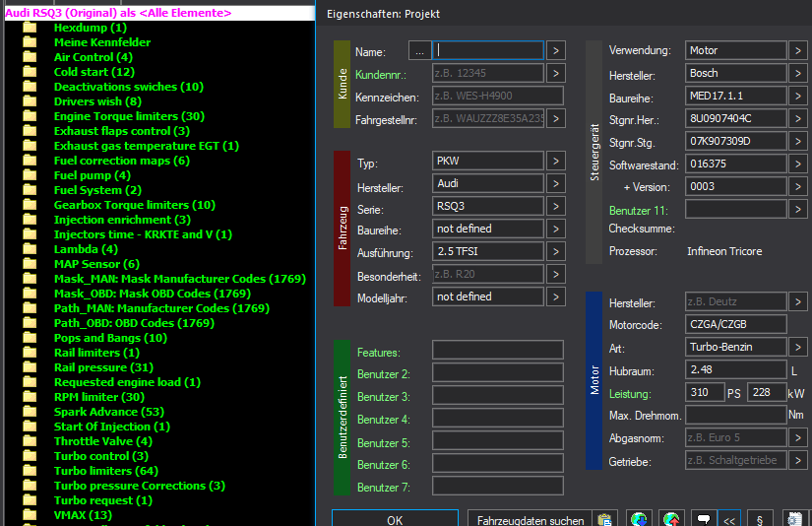Open the > arrow beside Fahrgestellnr. field

tap(556, 118)
